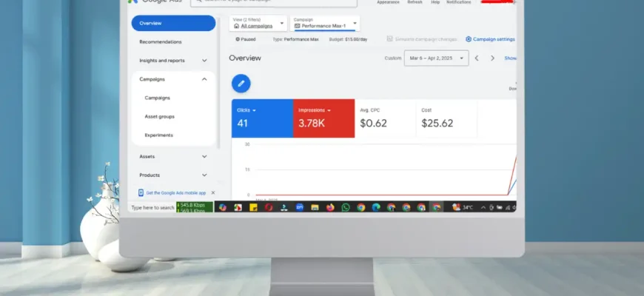Click the network speed meter in taskbar

point(195,207)
